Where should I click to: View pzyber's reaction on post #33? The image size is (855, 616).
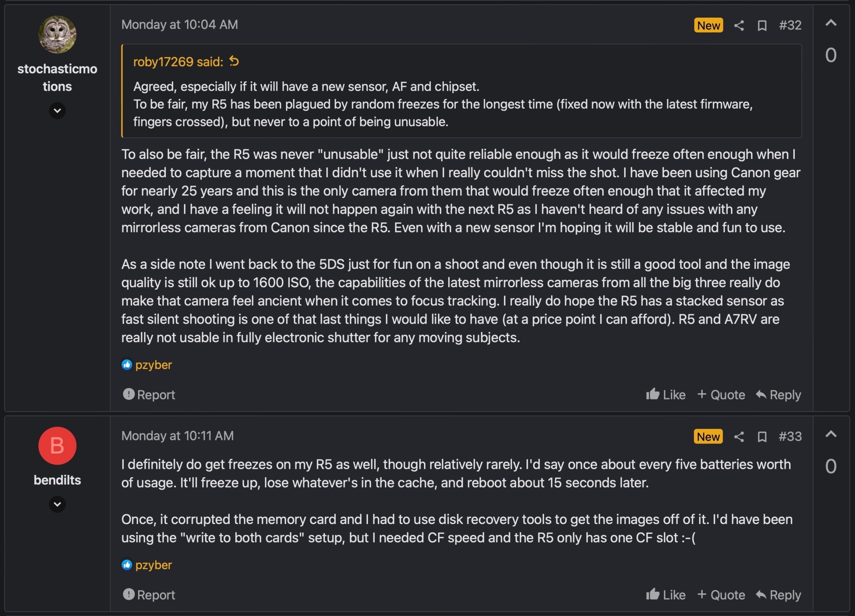click(x=153, y=565)
